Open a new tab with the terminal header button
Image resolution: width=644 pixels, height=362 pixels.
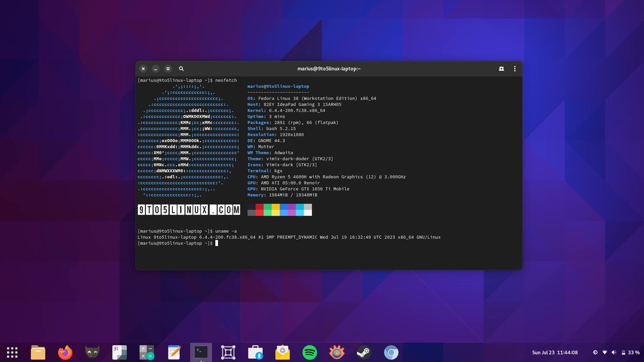[x=501, y=69]
